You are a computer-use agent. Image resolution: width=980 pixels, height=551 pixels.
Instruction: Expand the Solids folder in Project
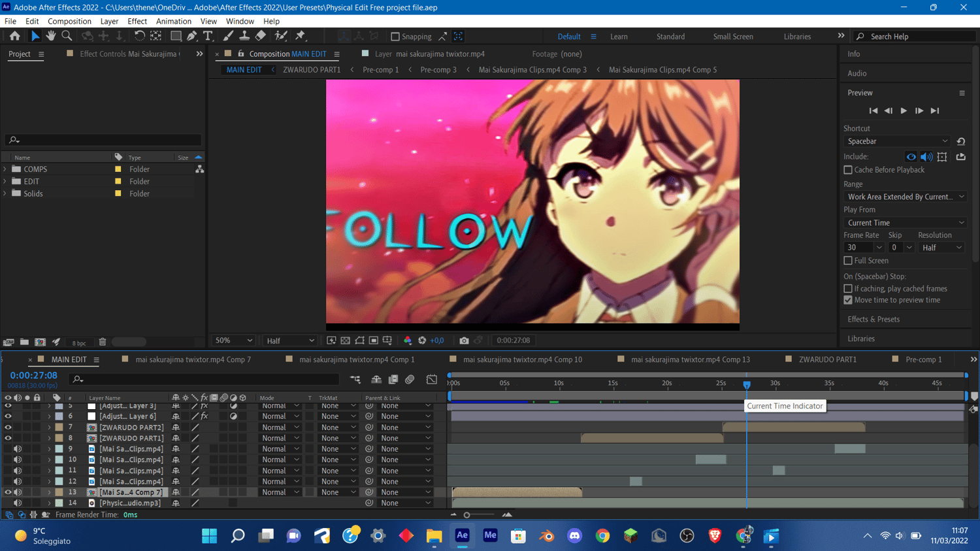[5, 194]
